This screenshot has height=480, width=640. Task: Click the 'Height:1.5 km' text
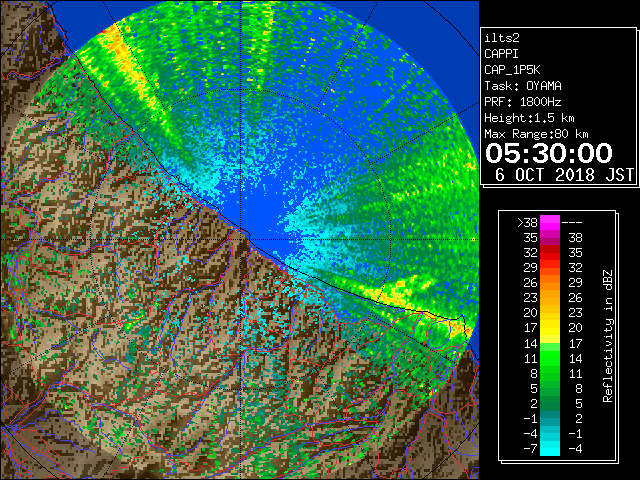(x=529, y=118)
